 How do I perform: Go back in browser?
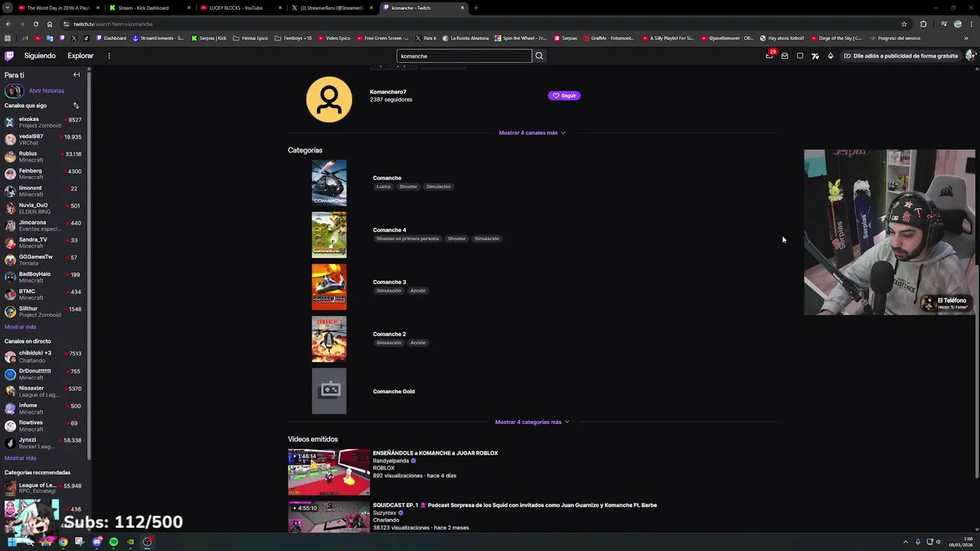[9, 24]
